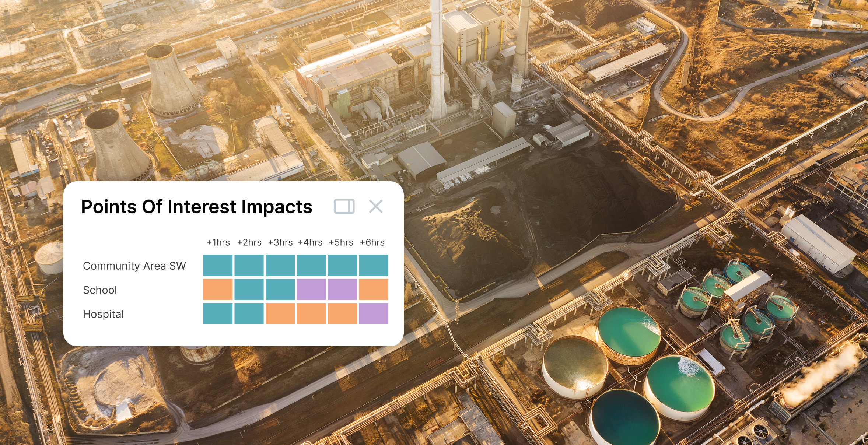Image resolution: width=868 pixels, height=445 pixels.
Task: Click Hospital teal cell at +2hrs
Action: tap(249, 313)
